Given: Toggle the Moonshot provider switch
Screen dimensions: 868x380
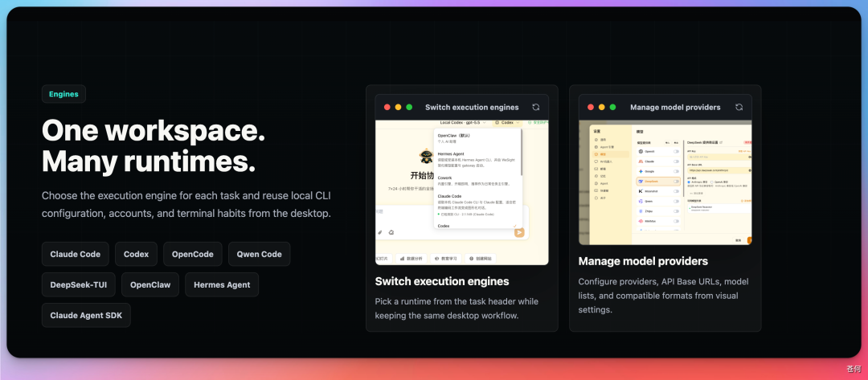Looking at the screenshot, I should tap(676, 191).
